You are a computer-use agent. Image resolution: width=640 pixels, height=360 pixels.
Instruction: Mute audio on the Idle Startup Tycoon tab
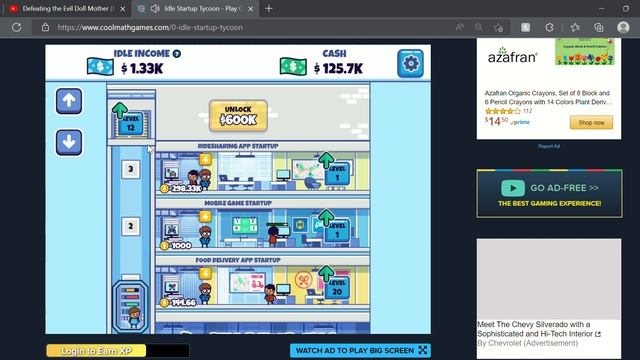coord(155,9)
